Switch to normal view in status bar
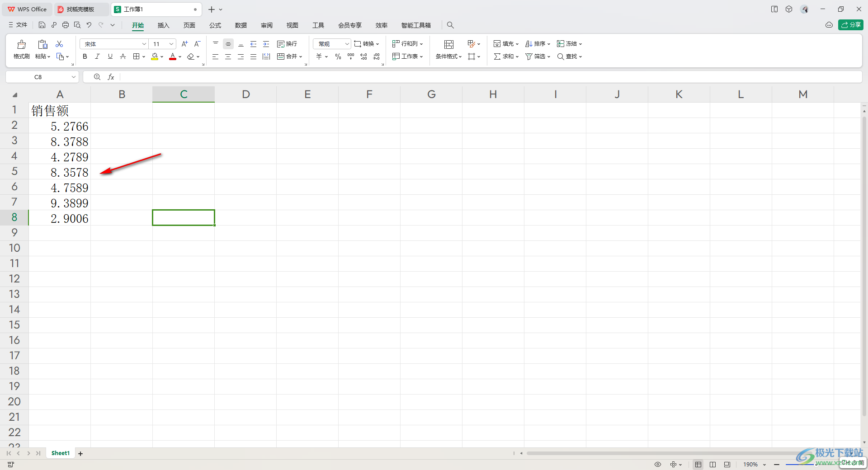The width and height of the screenshot is (868, 470). 698,464
